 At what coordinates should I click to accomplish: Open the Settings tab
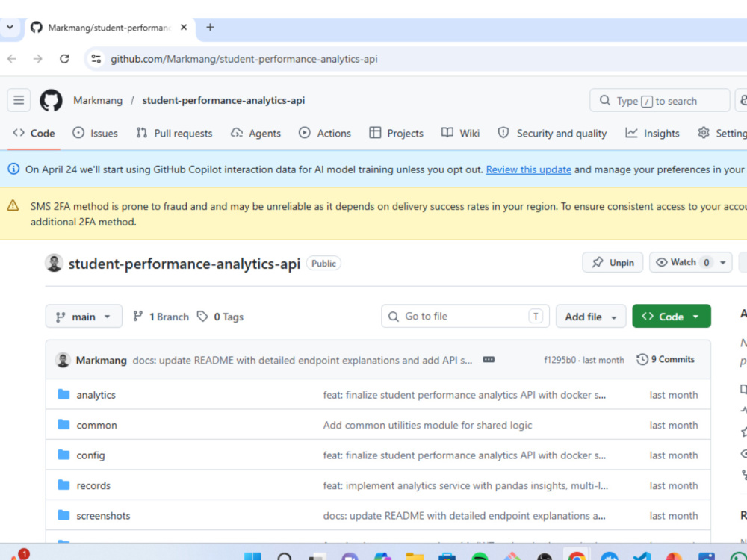[x=722, y=134]
